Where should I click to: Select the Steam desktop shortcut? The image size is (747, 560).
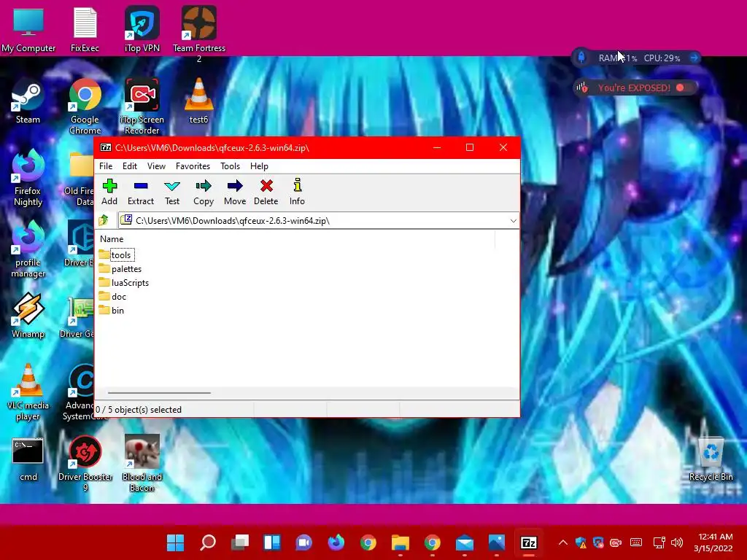click(x=28, y=101)
